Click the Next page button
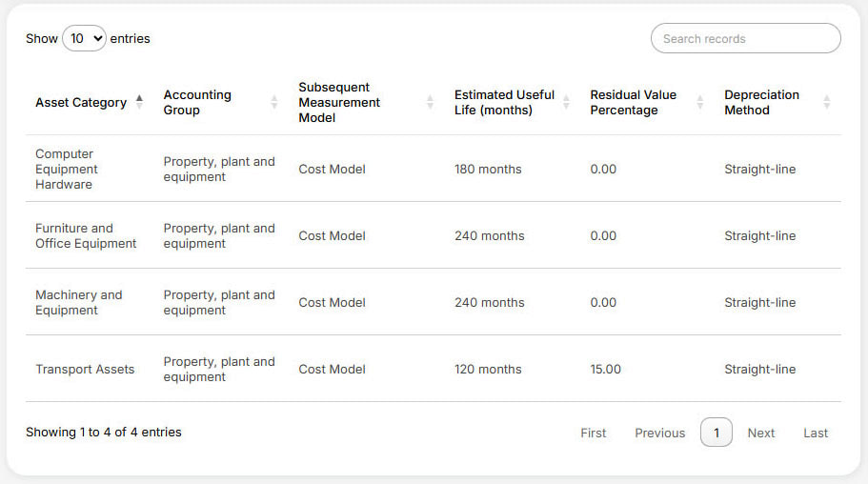This screenshot has height=484, width=868. [760, 433]
